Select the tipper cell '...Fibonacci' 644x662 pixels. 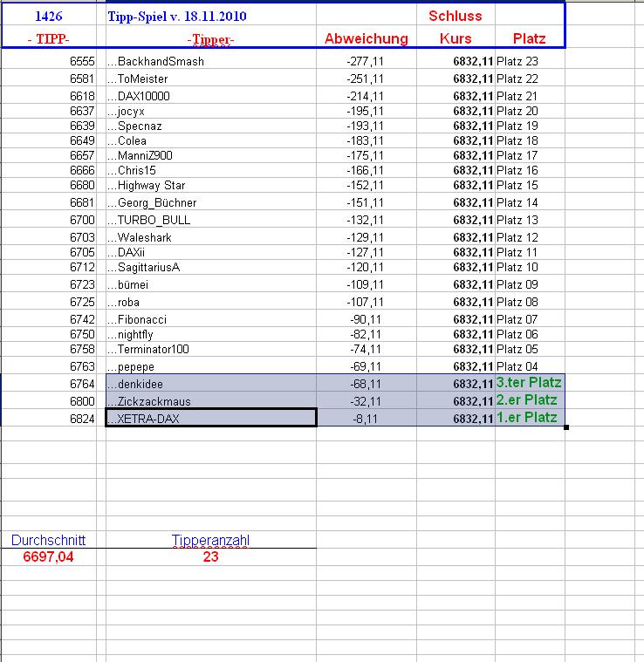tap(210, 319)
